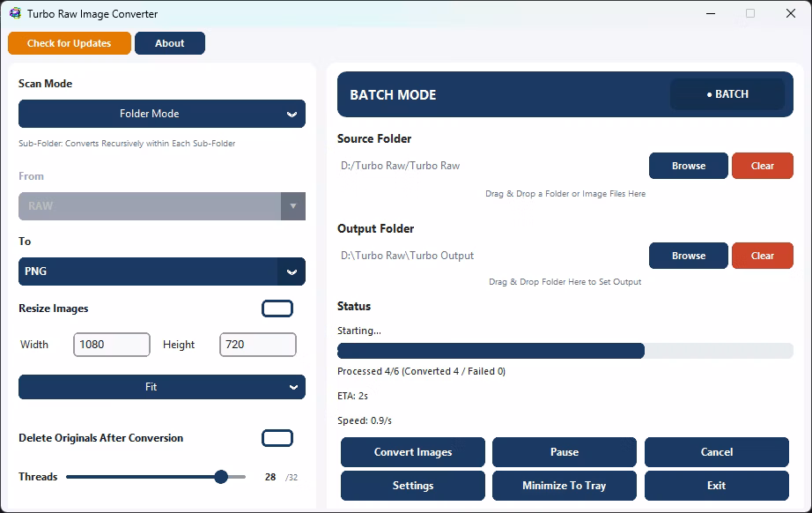Click the threads value 28
Screen dimensions: 812x513
(x=270, y=477)
